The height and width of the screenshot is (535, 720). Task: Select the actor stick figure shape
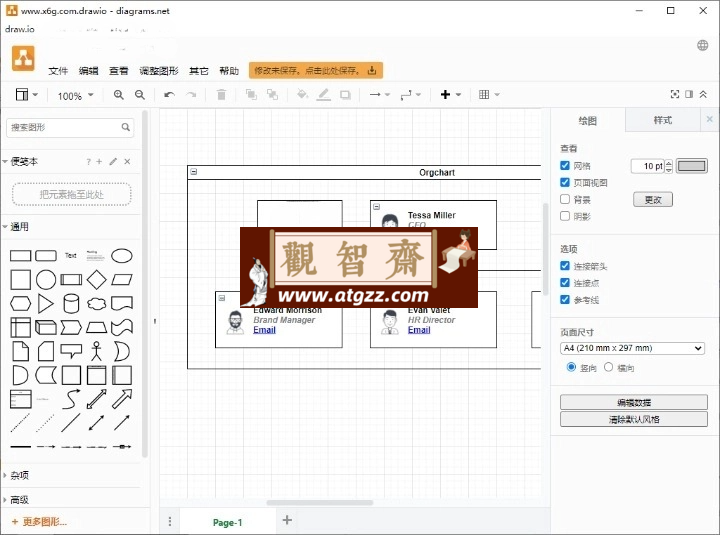[x=96, y=351]
